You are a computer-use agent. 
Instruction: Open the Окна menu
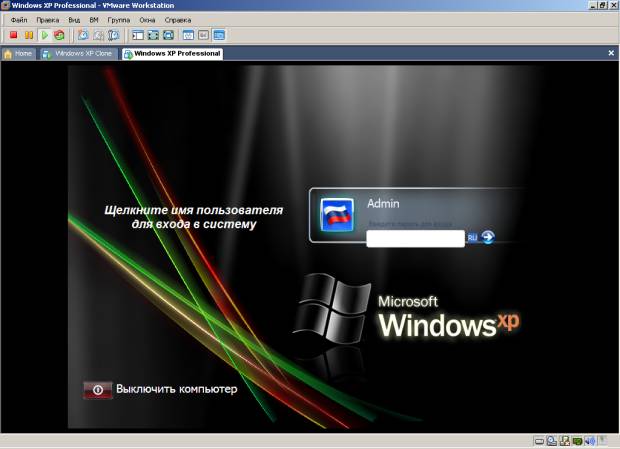point(147,20)
